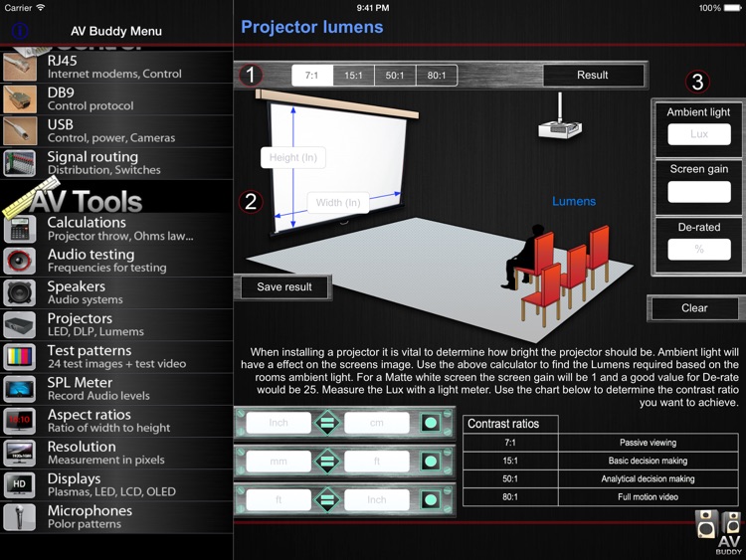Open the RJ45 connector icon
Image resolution: width=746 pixels, height=560 pixels.
20,67
